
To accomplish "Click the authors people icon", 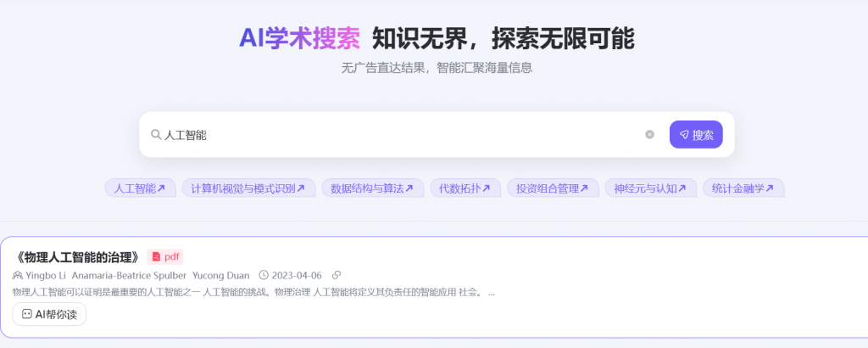I will point(18,275).
